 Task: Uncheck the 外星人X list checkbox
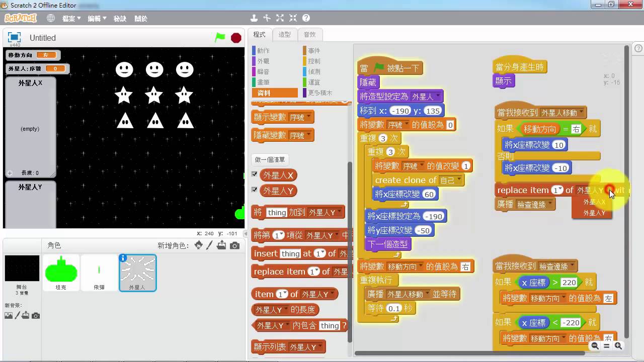point(255,174)
